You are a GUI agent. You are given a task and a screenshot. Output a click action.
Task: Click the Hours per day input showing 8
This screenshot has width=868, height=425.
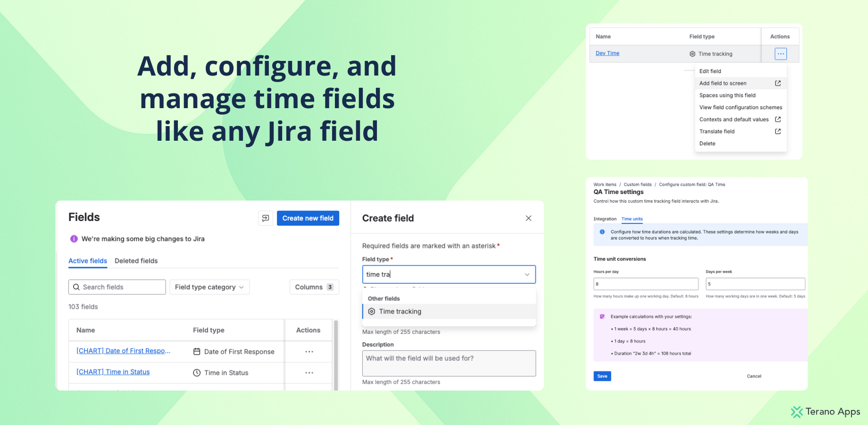click(x=646, y=284)
